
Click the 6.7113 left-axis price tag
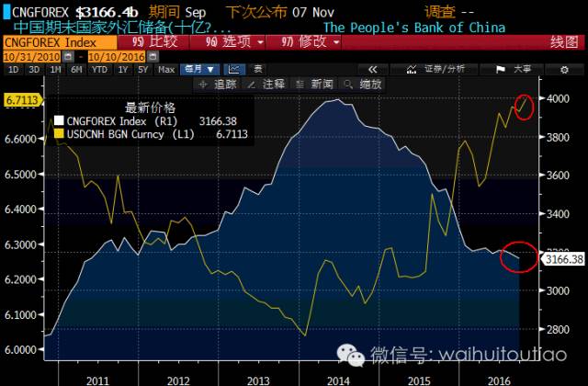[23, 100]
